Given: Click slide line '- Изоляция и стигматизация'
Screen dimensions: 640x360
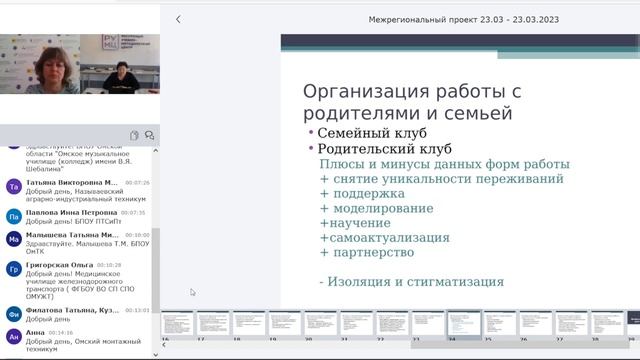Looking at the screenshot, I should pos(411,282).
